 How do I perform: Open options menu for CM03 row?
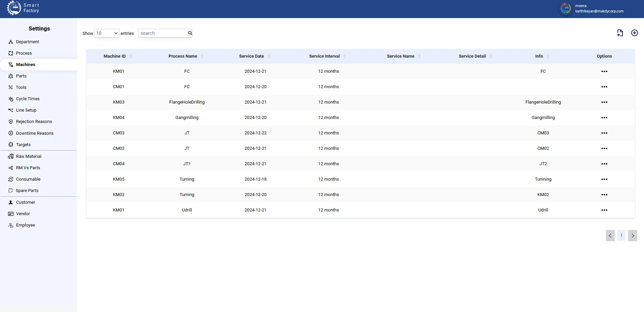click(604, 133)
